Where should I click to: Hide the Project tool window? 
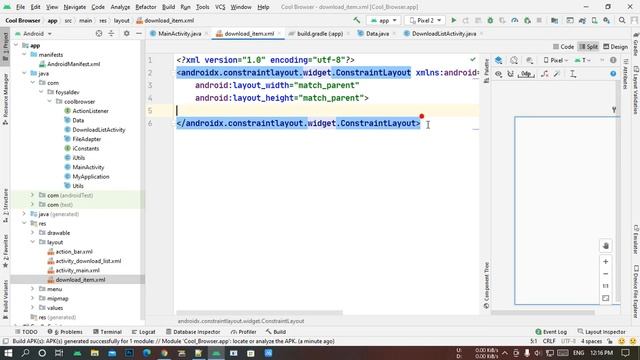[139, 33]
